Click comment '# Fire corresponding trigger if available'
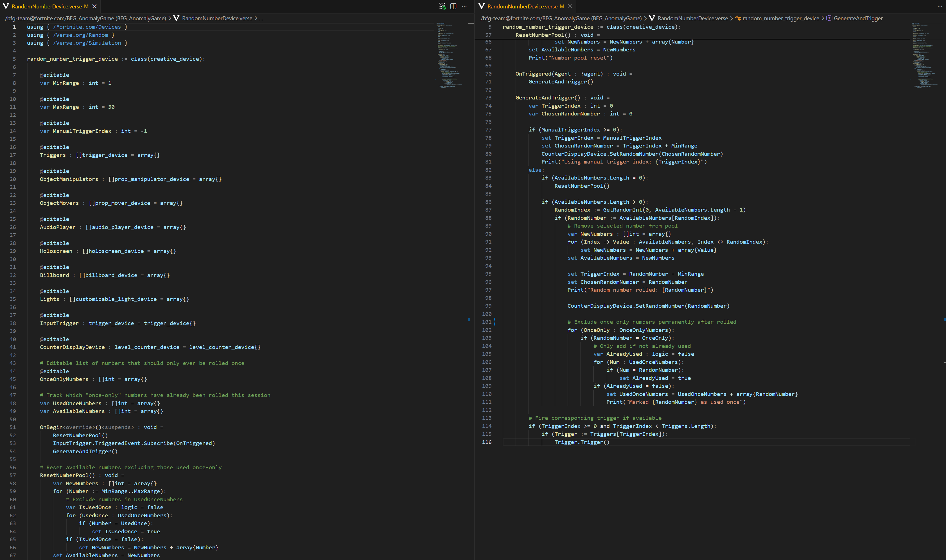 coord(595,418)
